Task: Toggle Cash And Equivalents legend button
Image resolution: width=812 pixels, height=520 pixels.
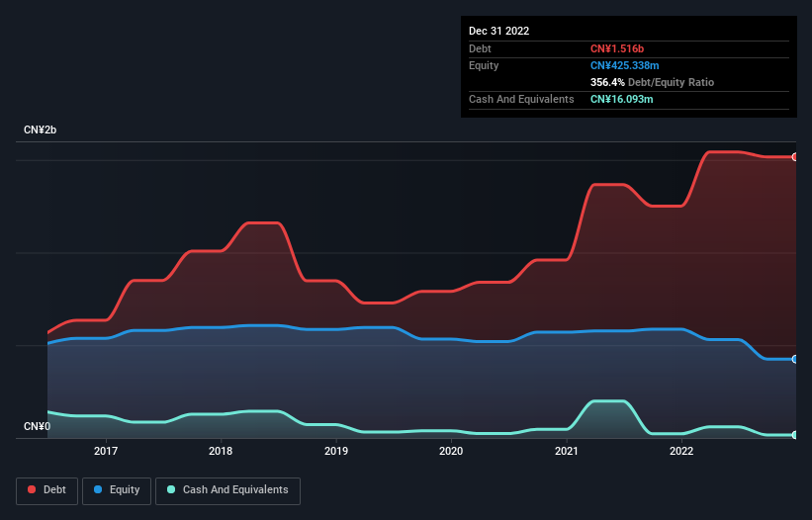Action: pos(227,490)
